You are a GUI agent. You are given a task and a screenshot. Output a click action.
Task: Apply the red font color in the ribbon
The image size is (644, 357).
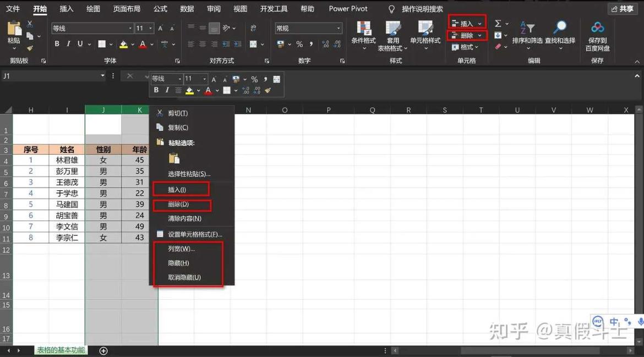click(143, 45)
